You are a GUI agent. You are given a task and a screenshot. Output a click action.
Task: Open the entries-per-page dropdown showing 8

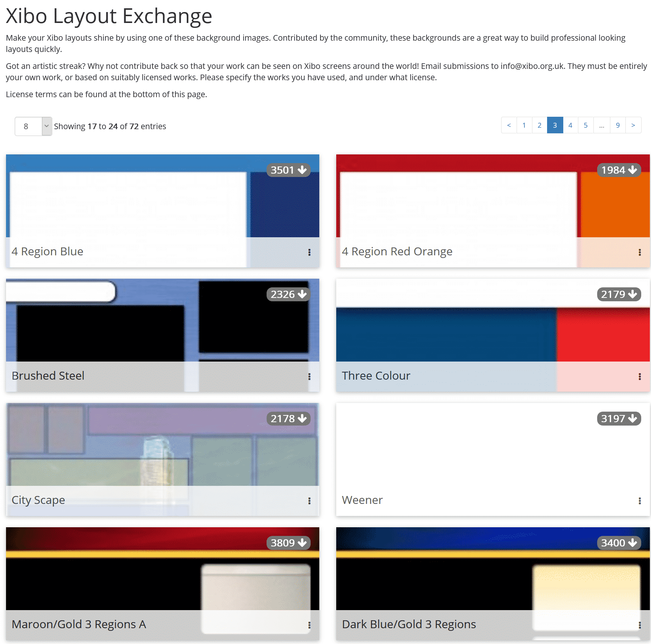33,126
